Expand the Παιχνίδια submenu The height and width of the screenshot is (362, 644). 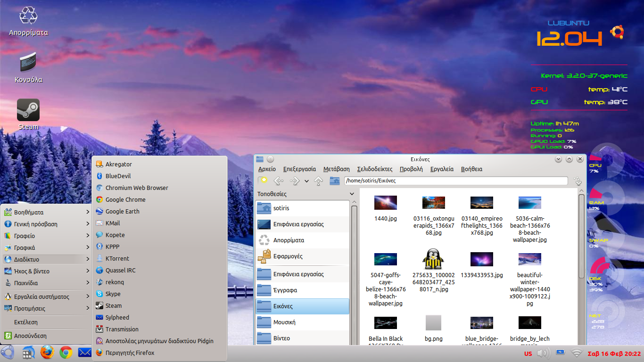click(46, 283)
